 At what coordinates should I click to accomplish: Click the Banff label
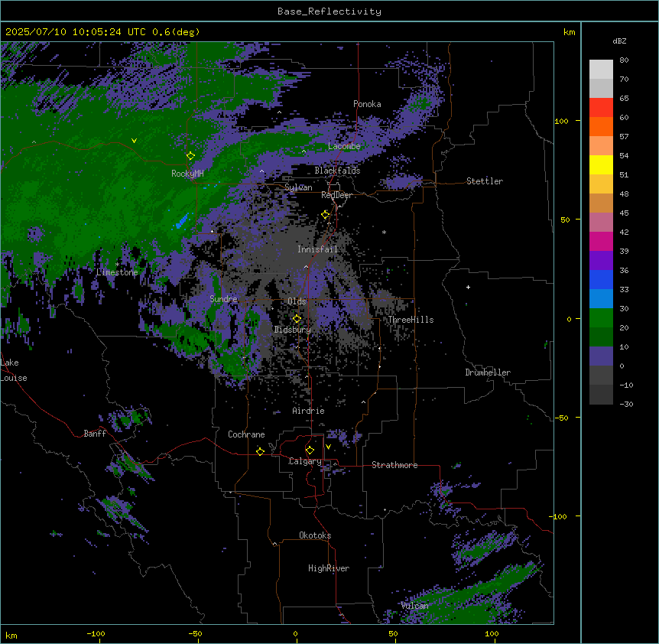95,434
